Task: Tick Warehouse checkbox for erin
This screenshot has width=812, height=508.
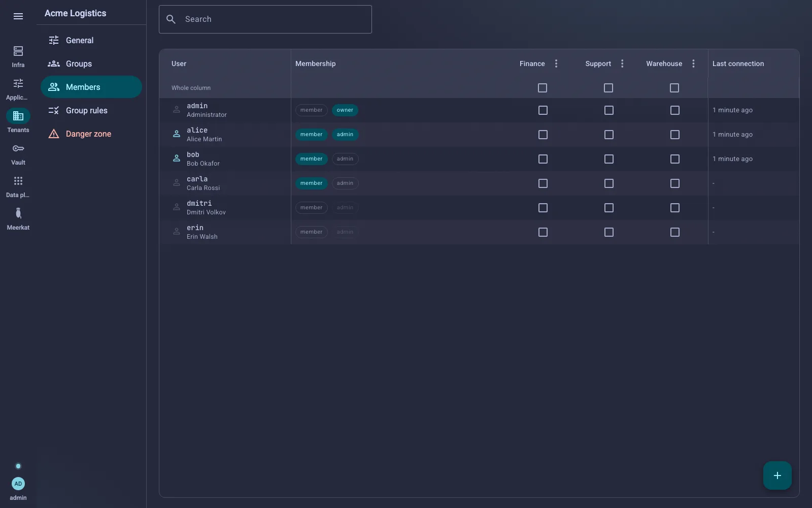Action: tap(675, 232)
